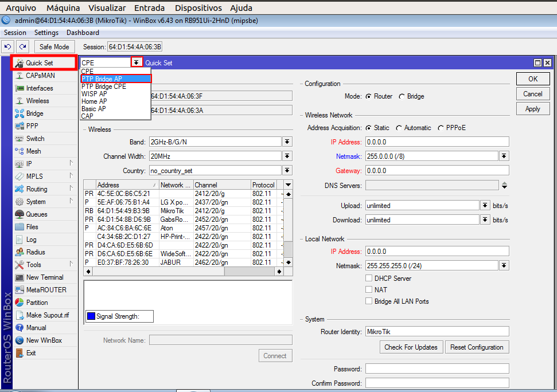This screenshot has height=392, width=557.
Task: Expand the Band dropdown
Action: pos(287,142)
